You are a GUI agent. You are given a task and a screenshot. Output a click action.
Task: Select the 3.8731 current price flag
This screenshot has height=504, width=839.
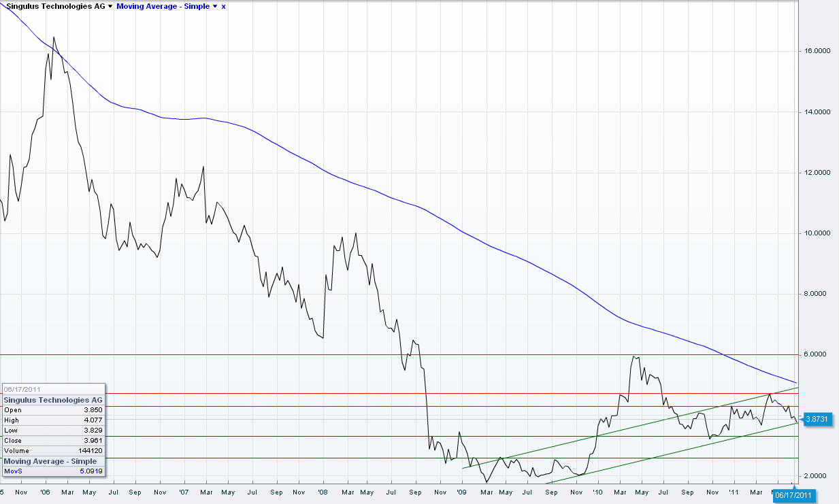[x=817, y=420]
